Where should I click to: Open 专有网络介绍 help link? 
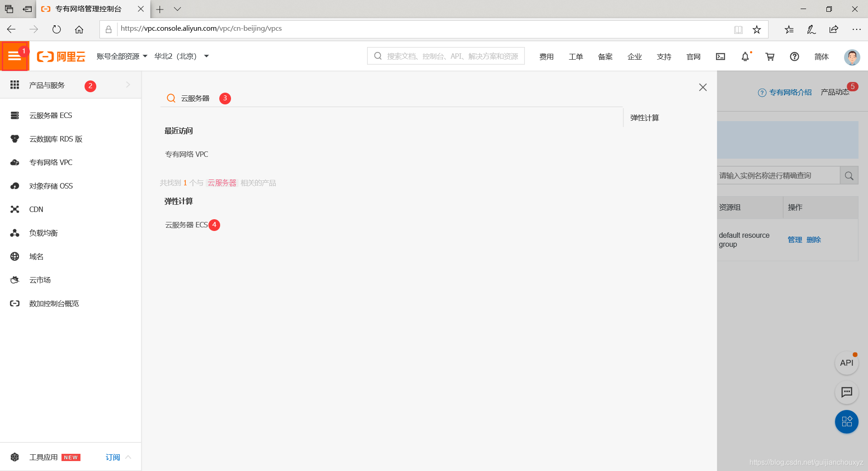(x=790, y=92)
